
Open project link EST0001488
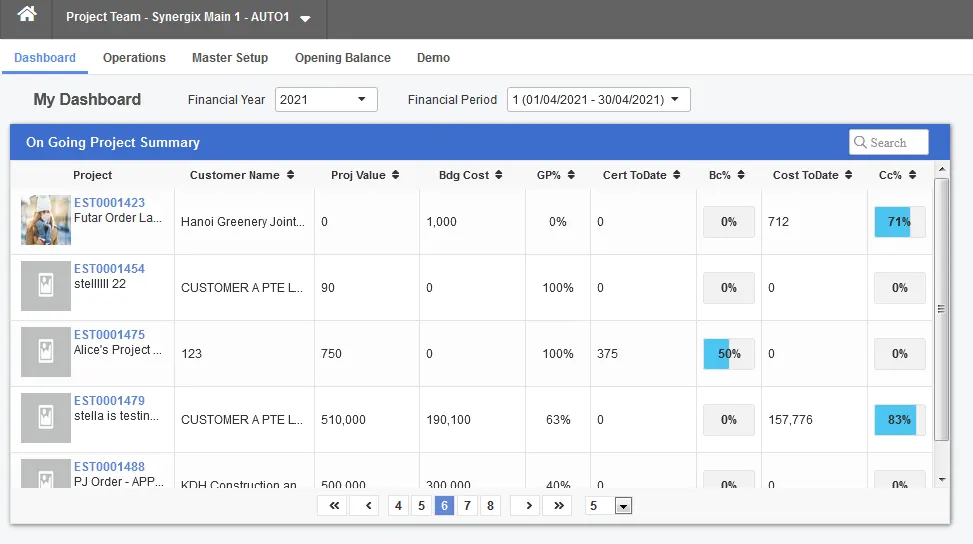[x=109, y=466]
